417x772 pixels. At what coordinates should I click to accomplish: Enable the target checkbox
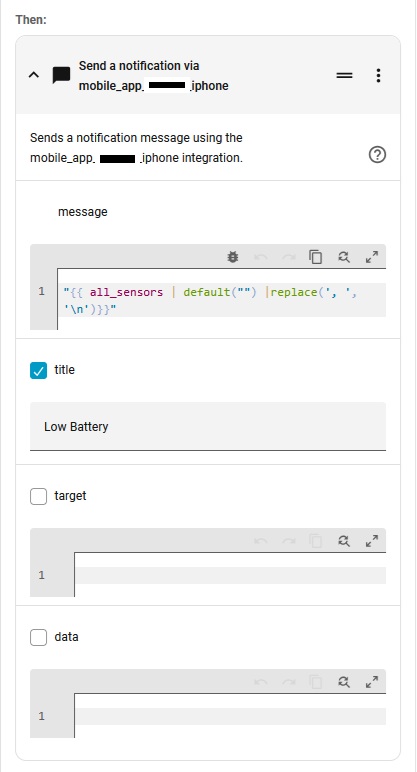point(38,496)
